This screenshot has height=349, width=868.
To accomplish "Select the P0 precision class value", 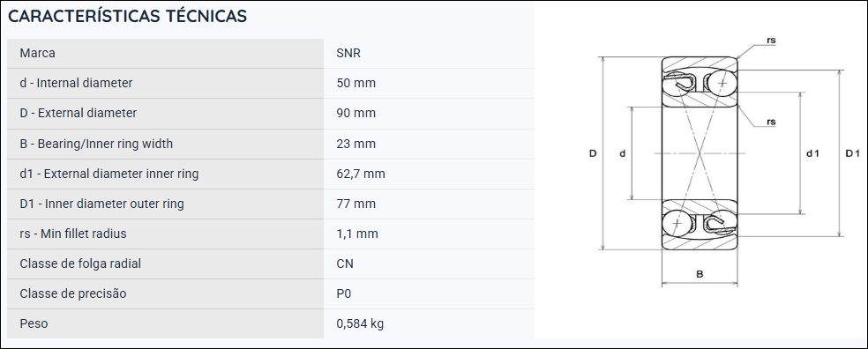I will tap(344, 293).
